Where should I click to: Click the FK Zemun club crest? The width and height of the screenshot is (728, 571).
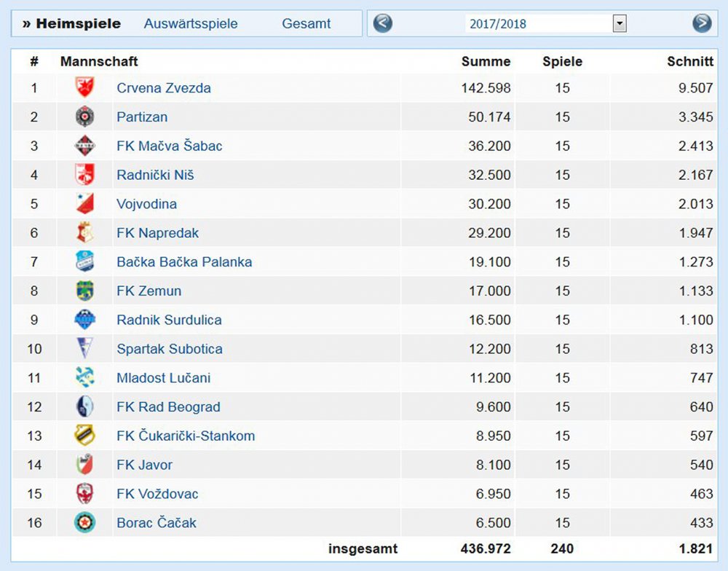(85, 291)
